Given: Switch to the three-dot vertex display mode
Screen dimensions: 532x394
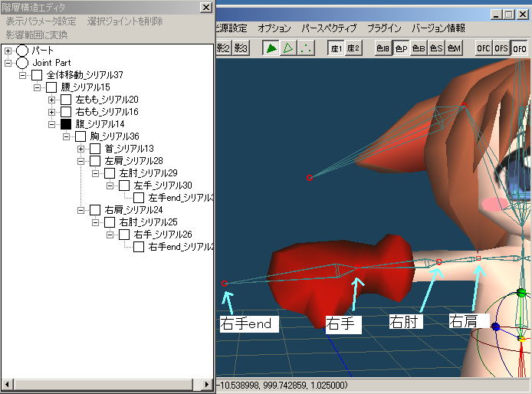Looking at the screenshot, I should (x=305, y=48).
